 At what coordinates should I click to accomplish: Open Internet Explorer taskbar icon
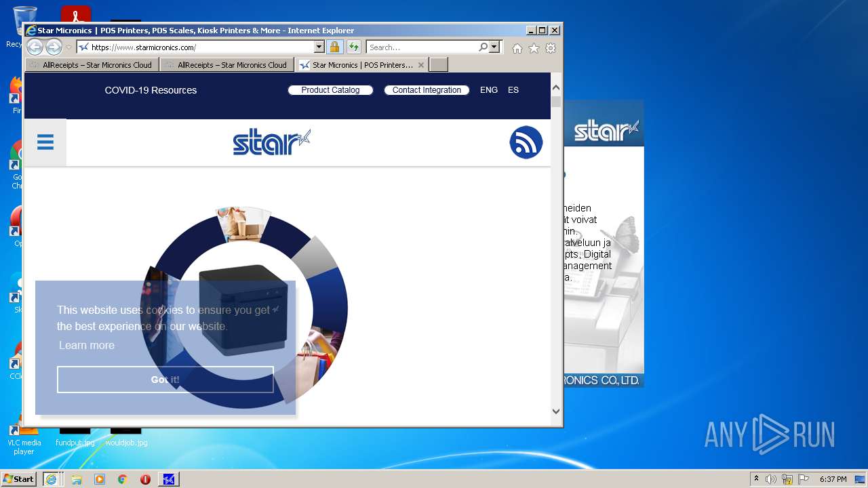(51, 479)
